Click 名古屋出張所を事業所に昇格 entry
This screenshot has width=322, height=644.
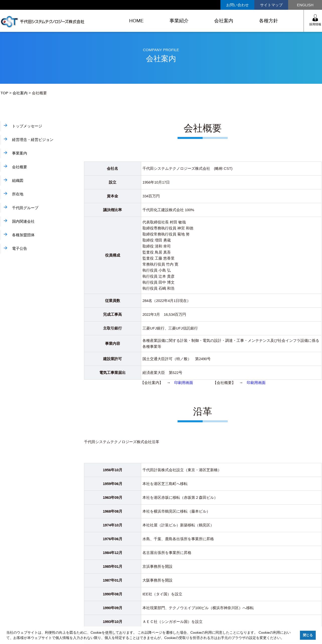point(167,553)
